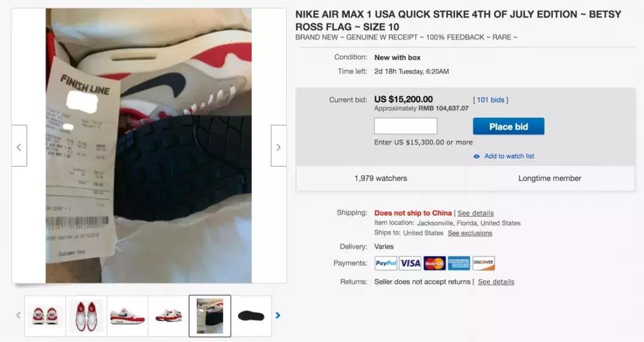644x342 pixels.
Task: Select first thumbnail of shoe pair
Action: point(45,316)
